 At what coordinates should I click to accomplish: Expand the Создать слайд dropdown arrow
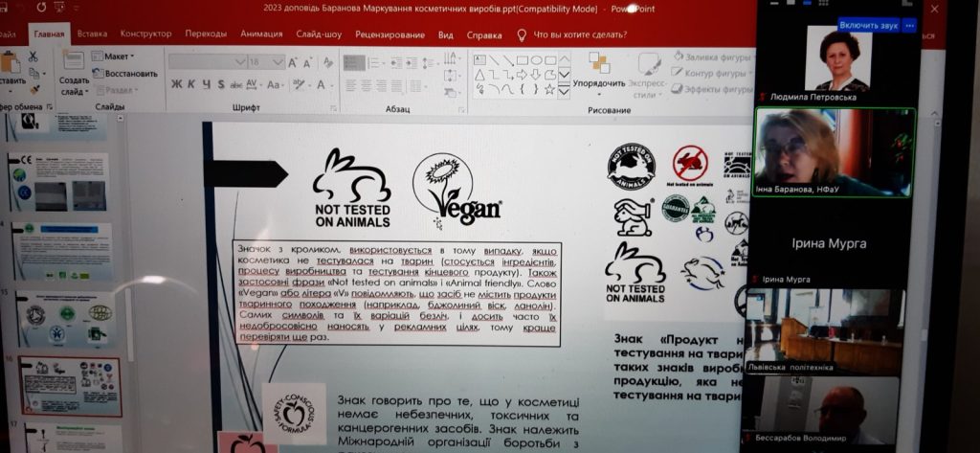click(86, 92)
